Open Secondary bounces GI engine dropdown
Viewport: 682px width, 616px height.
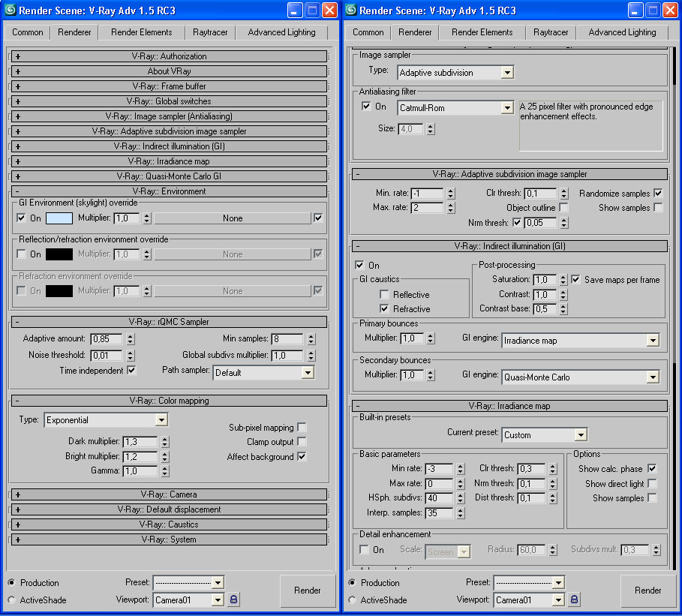click(x=580, y=377)
